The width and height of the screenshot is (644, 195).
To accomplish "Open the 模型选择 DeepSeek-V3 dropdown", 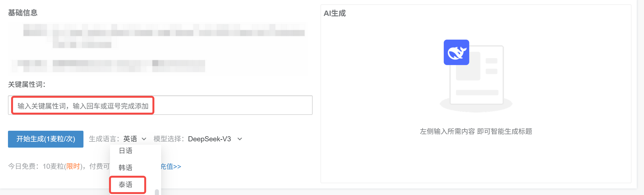I will 240,139.
